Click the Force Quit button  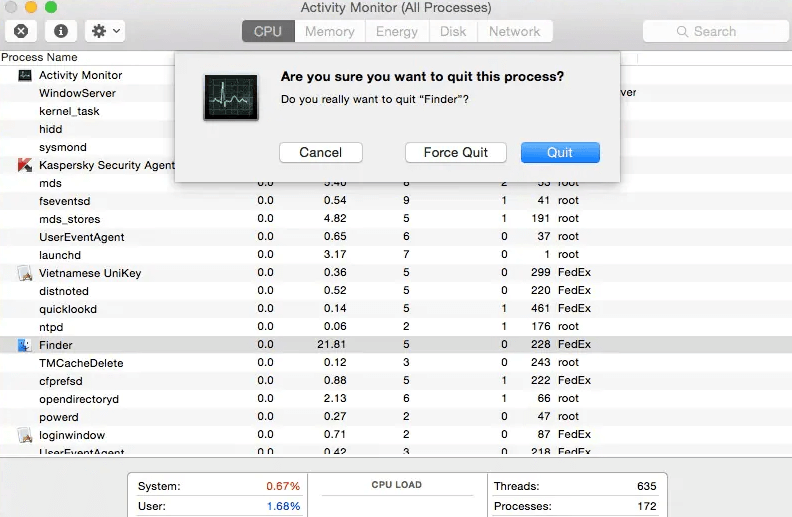click(455, 152)
